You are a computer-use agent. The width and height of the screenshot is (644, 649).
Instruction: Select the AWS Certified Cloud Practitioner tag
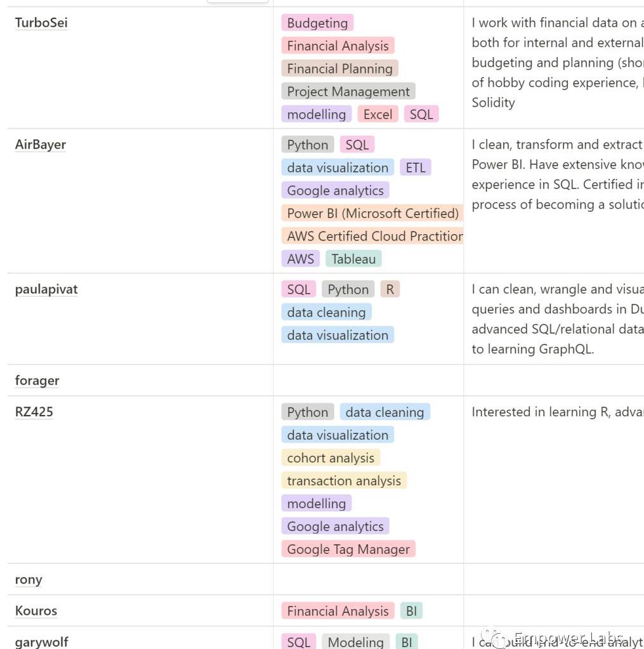(372, 235)
